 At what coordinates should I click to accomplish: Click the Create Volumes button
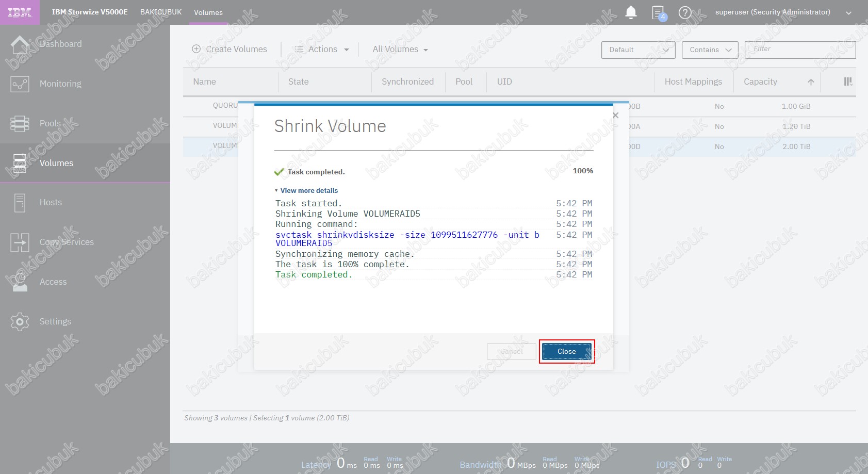tap(230, 49)
